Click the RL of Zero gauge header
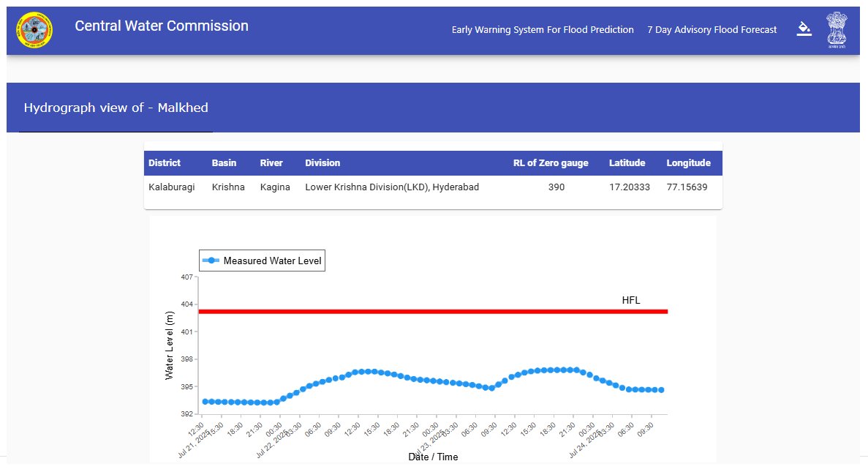The height and width of the screenshot is (472, 868). pos(551,163)
